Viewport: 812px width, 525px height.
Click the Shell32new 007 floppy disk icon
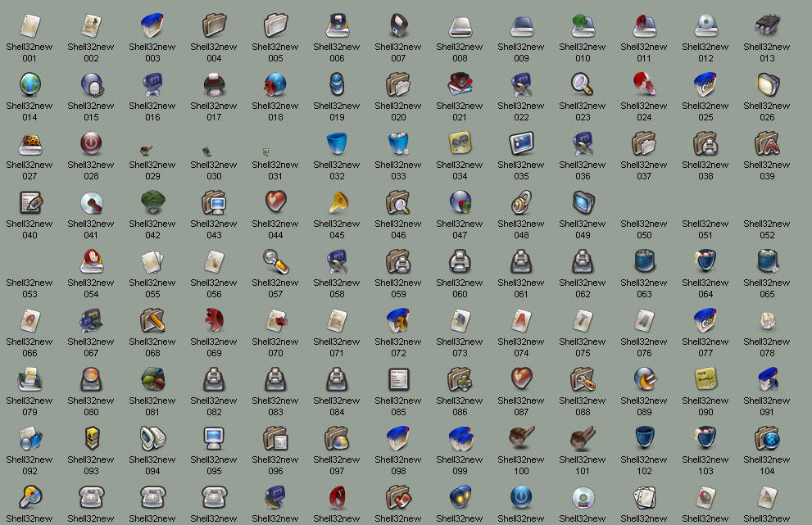(398, 25)
